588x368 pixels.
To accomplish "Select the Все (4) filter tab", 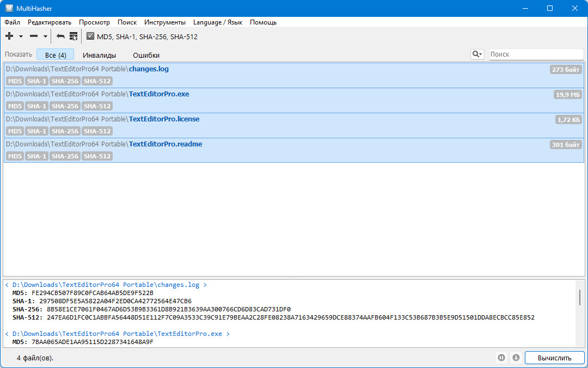I will pos(56,55).
